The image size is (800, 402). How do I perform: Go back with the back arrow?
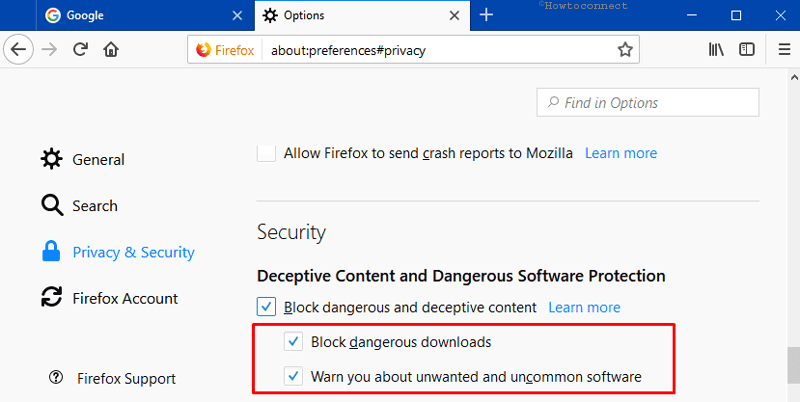pyautogui.click(x=18, y=49)
